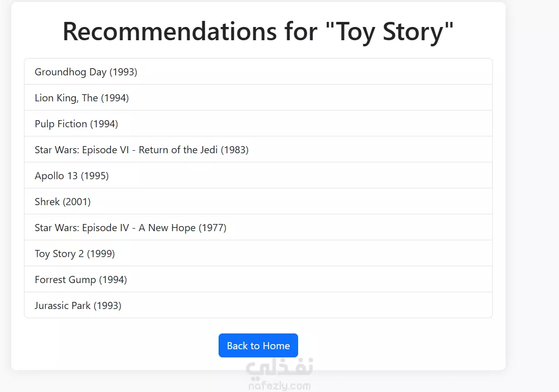The height and width of the screenshot is (392, 559).
Task: Click the Arabic watermark logo below the button
Action: tap(279, 369)
